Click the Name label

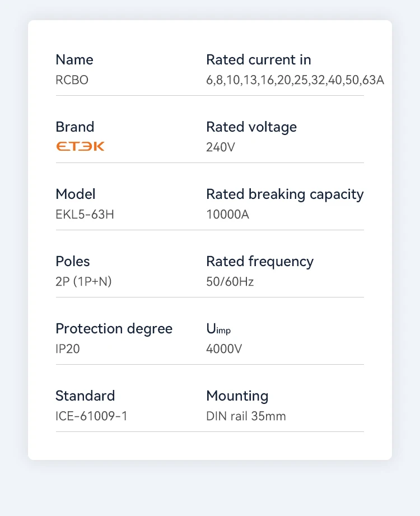click(74, 60)
